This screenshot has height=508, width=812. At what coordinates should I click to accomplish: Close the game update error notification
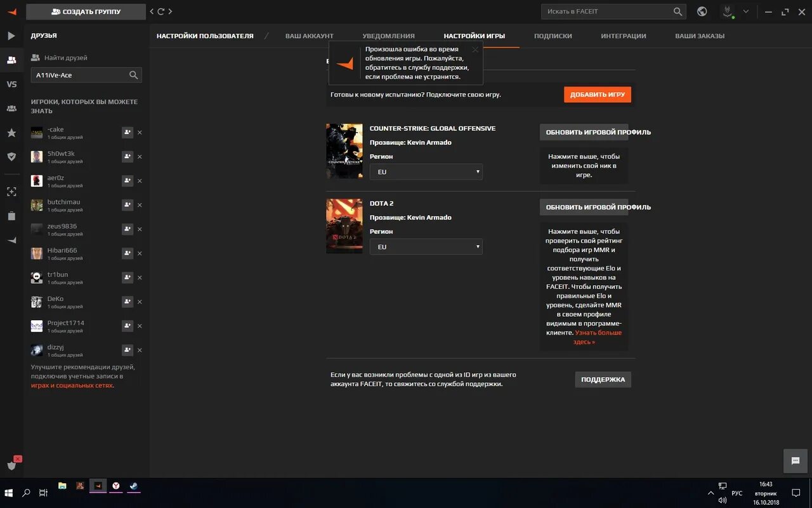[475, 49]
